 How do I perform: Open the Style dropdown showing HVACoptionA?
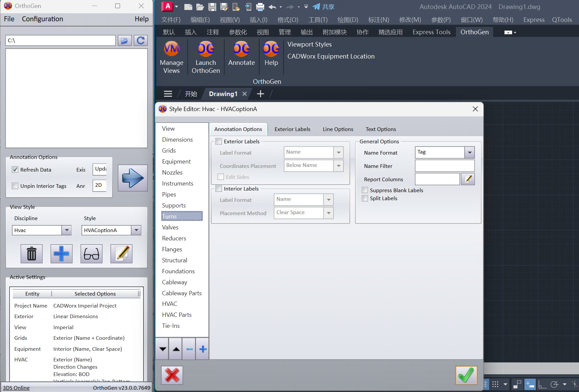[x=136, y=230]
